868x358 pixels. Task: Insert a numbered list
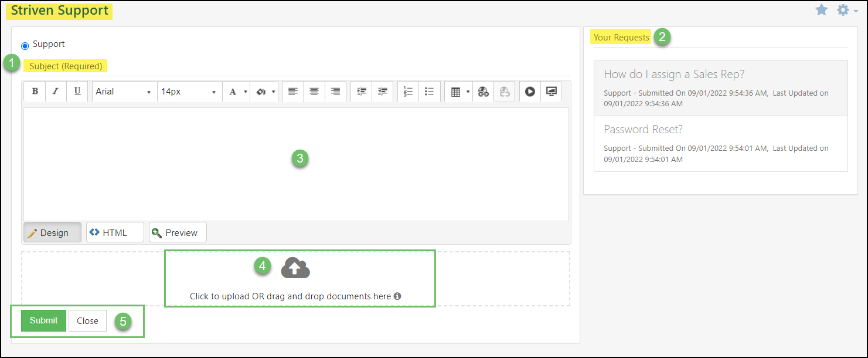[x=409, y=92]
